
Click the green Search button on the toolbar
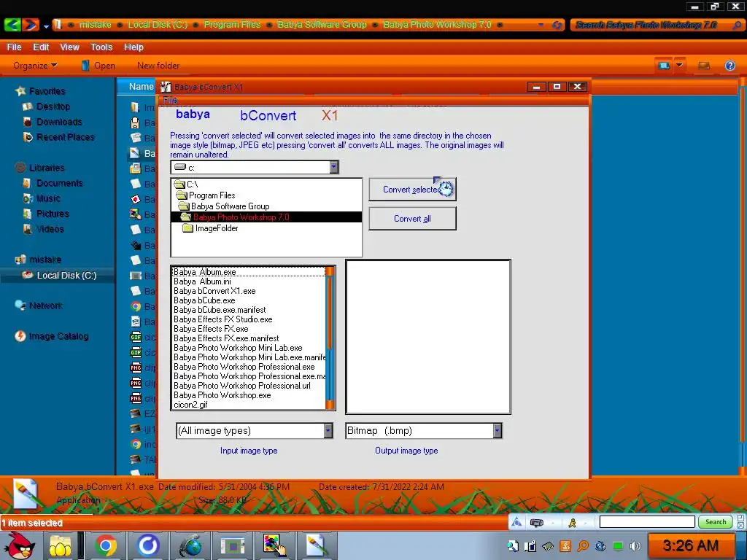[x=715, y=522]
